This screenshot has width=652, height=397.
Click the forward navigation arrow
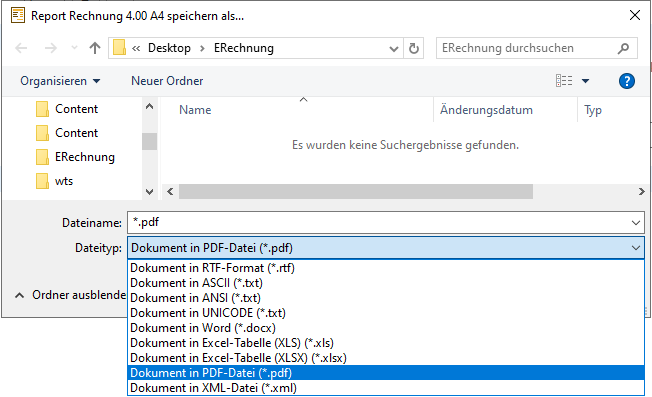51,48
